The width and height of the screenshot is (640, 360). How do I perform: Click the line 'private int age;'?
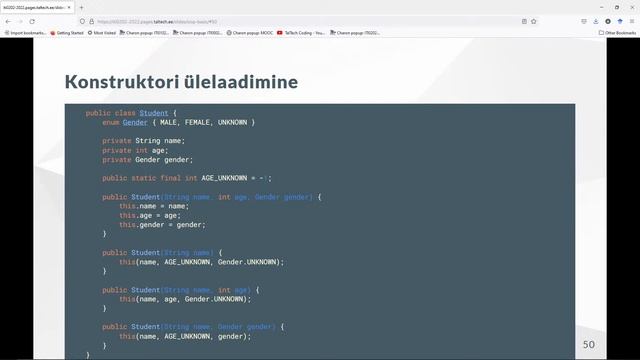tap(135, 150)
